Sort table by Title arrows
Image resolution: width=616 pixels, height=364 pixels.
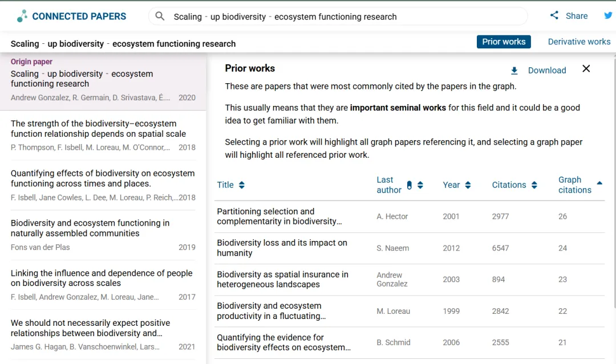242,185
